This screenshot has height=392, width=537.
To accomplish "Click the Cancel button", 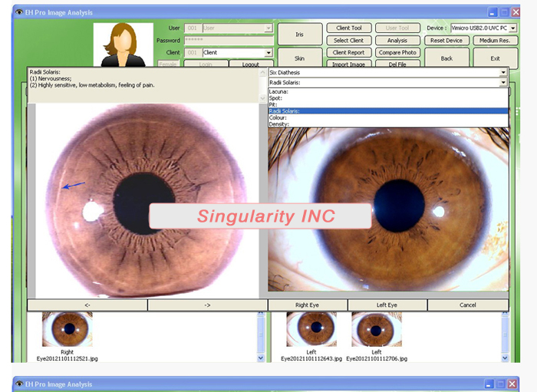I will pos(468,305).
